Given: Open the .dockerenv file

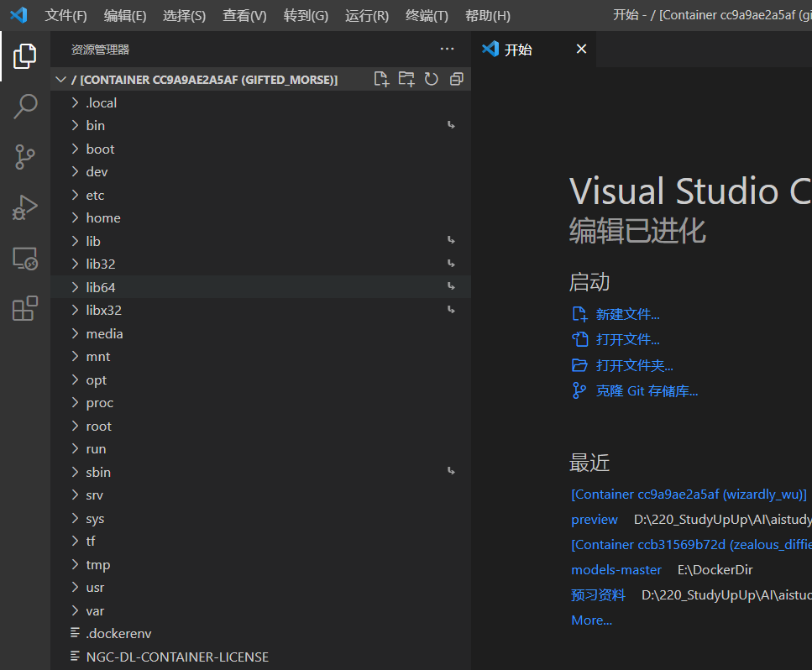Looking at the screenshot, I should (x=260, y=633).
